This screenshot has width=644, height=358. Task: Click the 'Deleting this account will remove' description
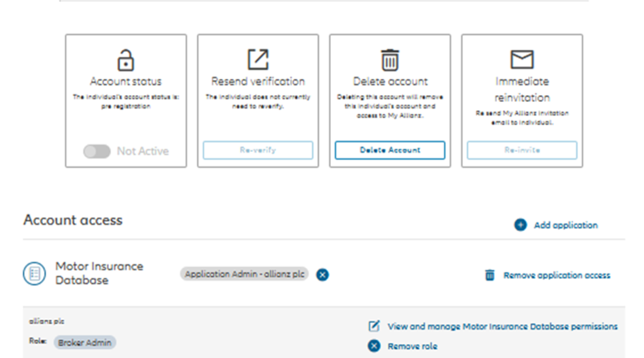pyautogui.click(x=390, y=106)
